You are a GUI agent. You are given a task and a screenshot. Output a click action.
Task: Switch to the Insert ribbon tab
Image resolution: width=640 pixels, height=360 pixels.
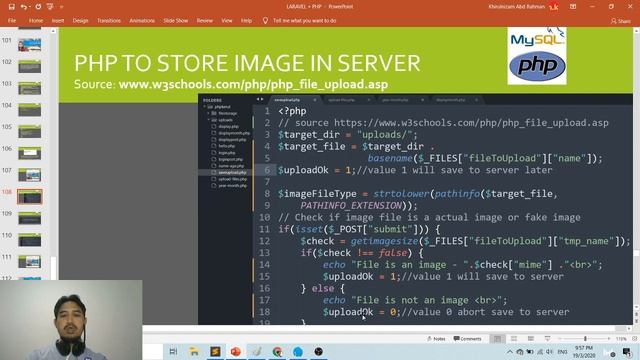coord(58,20)
